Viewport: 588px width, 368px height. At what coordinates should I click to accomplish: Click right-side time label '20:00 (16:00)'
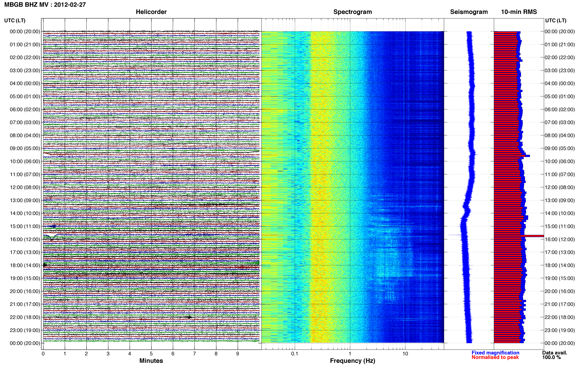560,291
